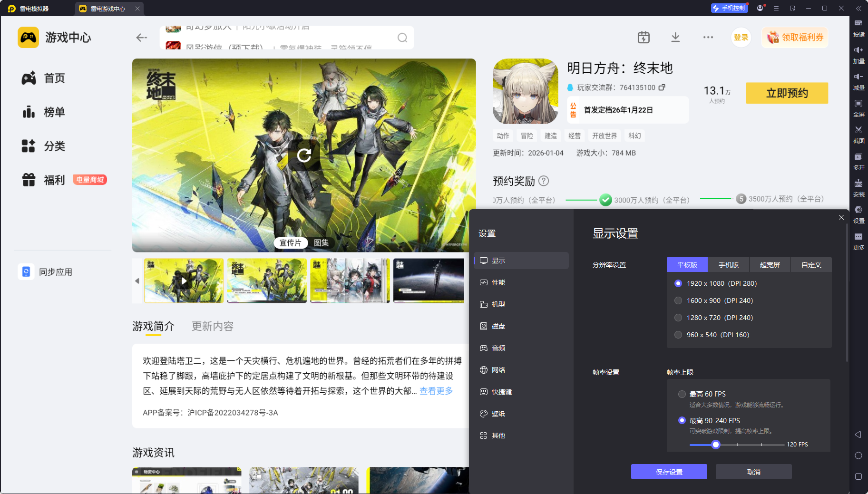The image size is (868, 494).
Task: Click the screenshot scissors icon in right sidebar
Action: point(858,130)
